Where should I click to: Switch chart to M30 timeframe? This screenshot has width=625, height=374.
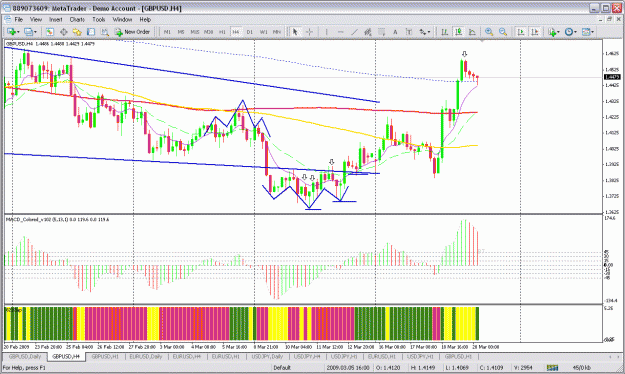click(x=208, y=32)
